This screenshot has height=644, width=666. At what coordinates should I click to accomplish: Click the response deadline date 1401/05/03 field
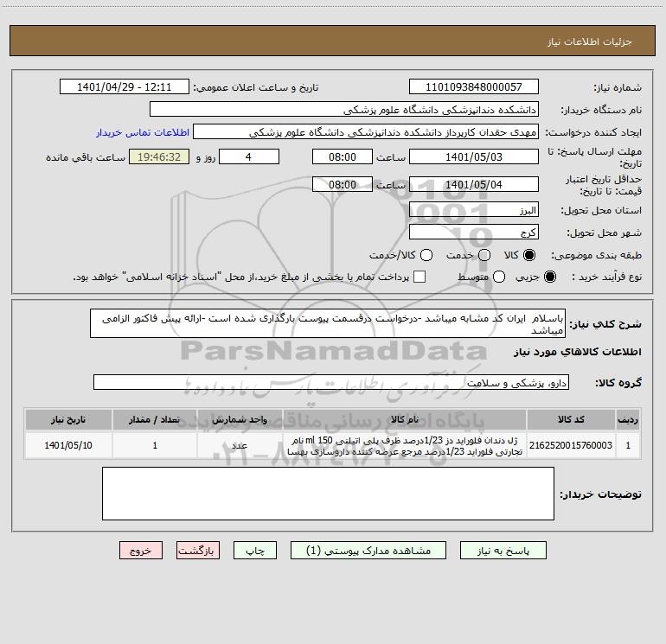click(474, 156)
